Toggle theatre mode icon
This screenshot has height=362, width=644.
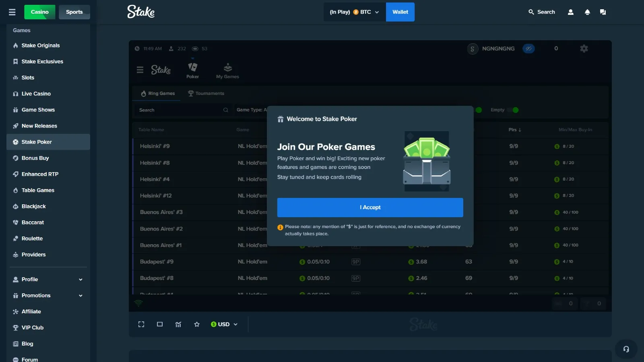160,324
